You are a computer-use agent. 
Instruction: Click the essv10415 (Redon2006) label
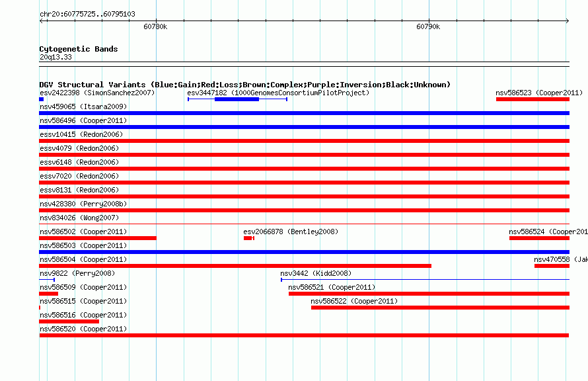click(81, 134)
